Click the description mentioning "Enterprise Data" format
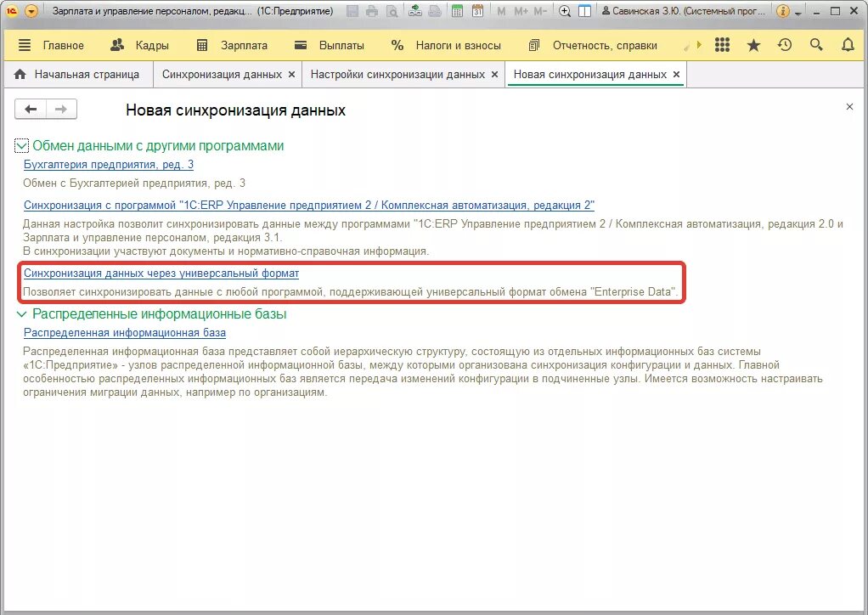This screenshot has width=868, height=615. 350,291
